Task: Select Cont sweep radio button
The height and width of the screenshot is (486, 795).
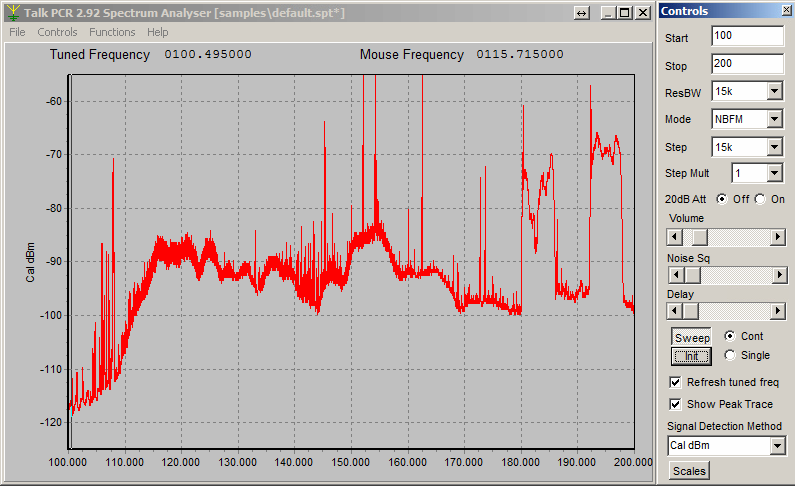Action: 730,336
